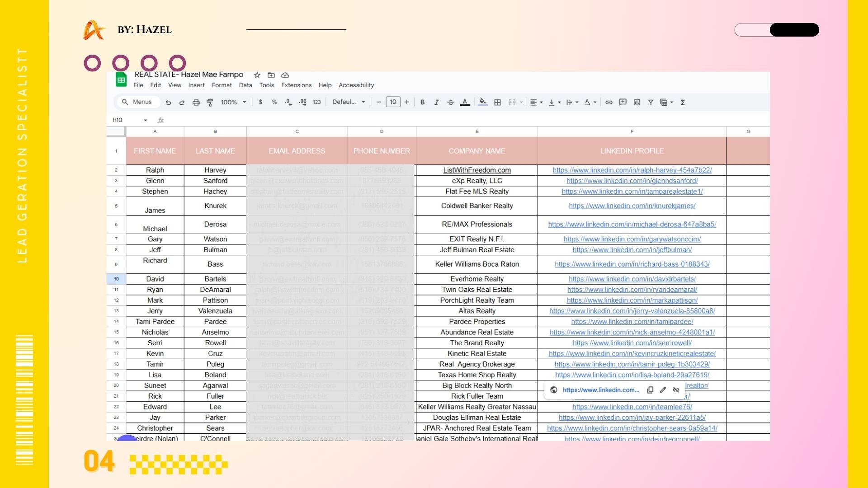The height and width of the screenshot is (488, 868).
Task: Apply percent format icon
Action: 274,102
